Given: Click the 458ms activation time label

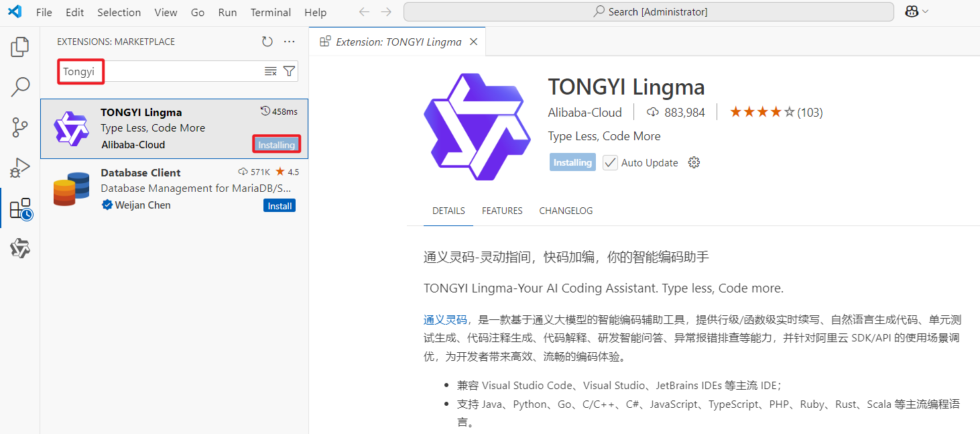Looking at the screenshot, I should coord(279,111).
